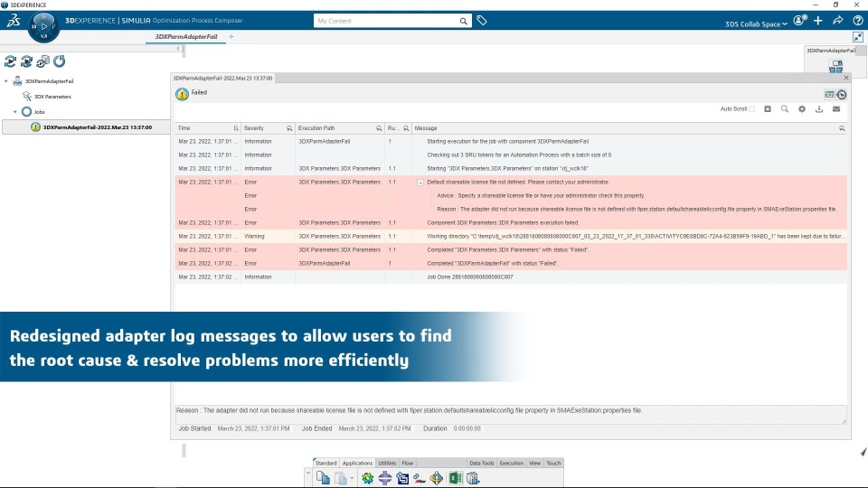The width and height of the screenshot is (868, 488).
Task: Click the Excel component icon in the bottom toolbar
Action: (456, 478)
